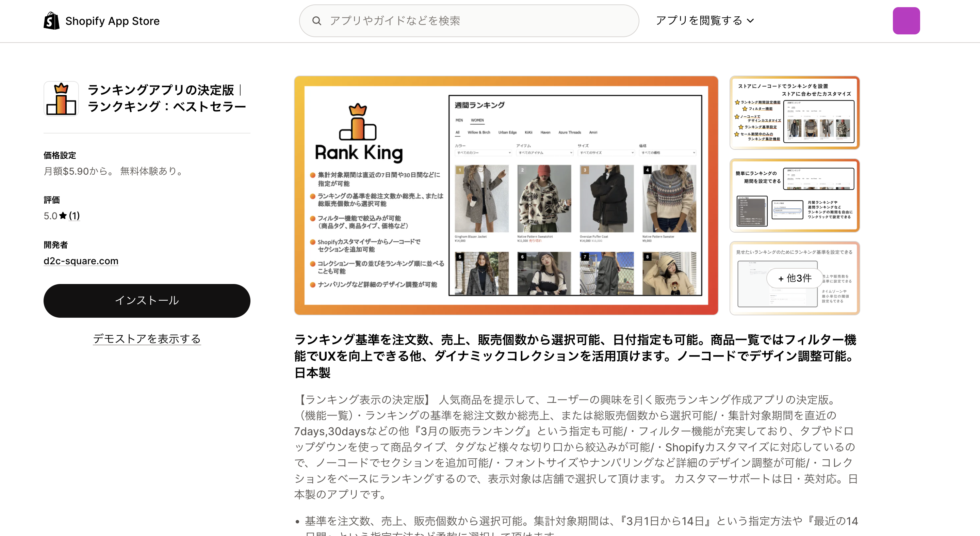Click the paragraph starting 【ランキング表示の決定版】
The height and width of the screenshot is (536, 980).
pos(576,447)
